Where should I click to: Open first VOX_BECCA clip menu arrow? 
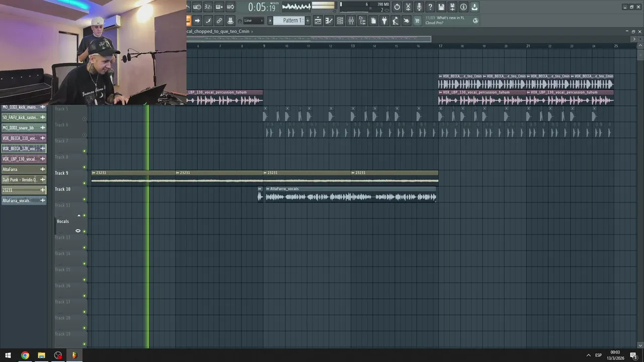[440, 76]
